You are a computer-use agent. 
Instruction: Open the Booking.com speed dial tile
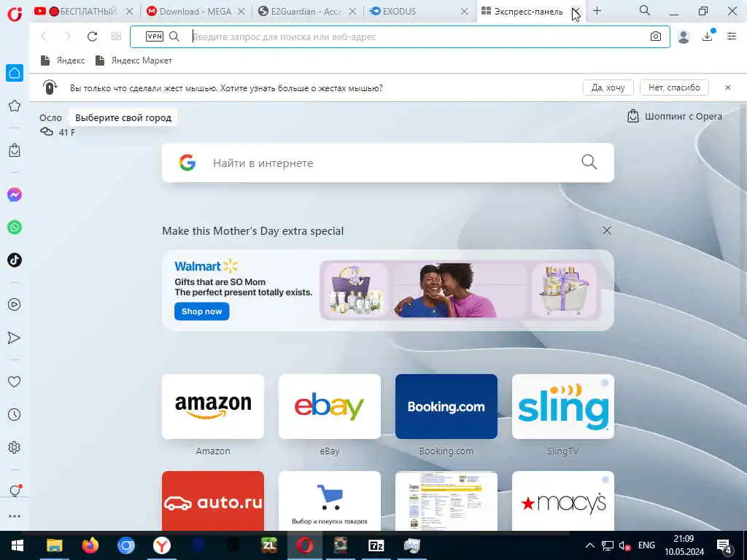pos(446,407)
